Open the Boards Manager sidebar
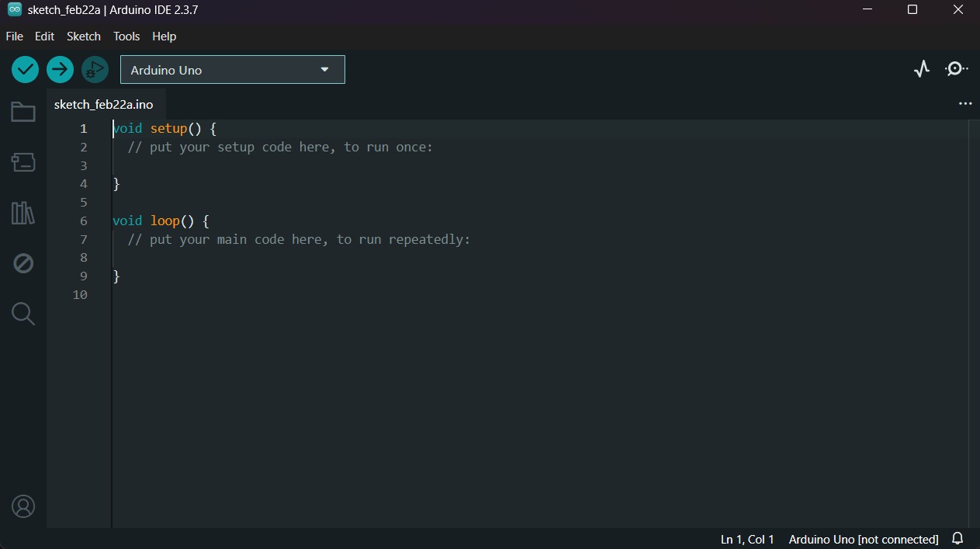The height and width of the screenshot is (549, 980). tap(23, 162)
